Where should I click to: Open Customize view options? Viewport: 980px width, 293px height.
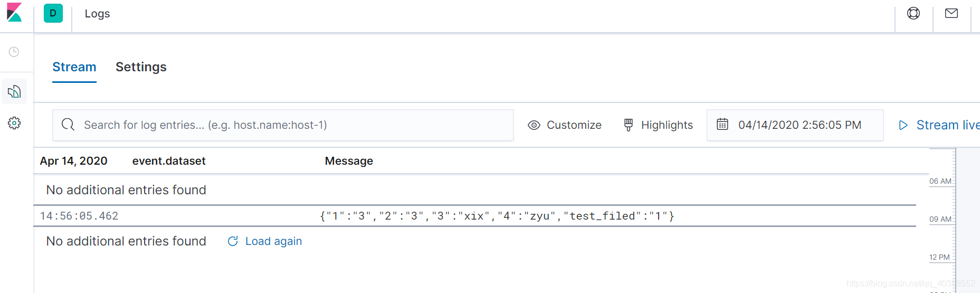coord(565,125)
